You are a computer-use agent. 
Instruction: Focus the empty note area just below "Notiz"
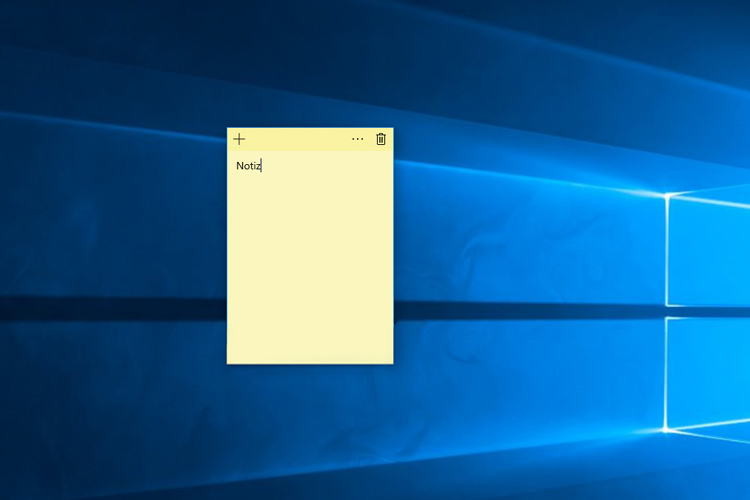point(280,190)
